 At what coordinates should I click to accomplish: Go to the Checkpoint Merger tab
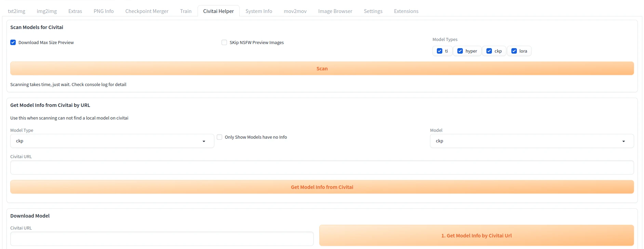[147, 11]
